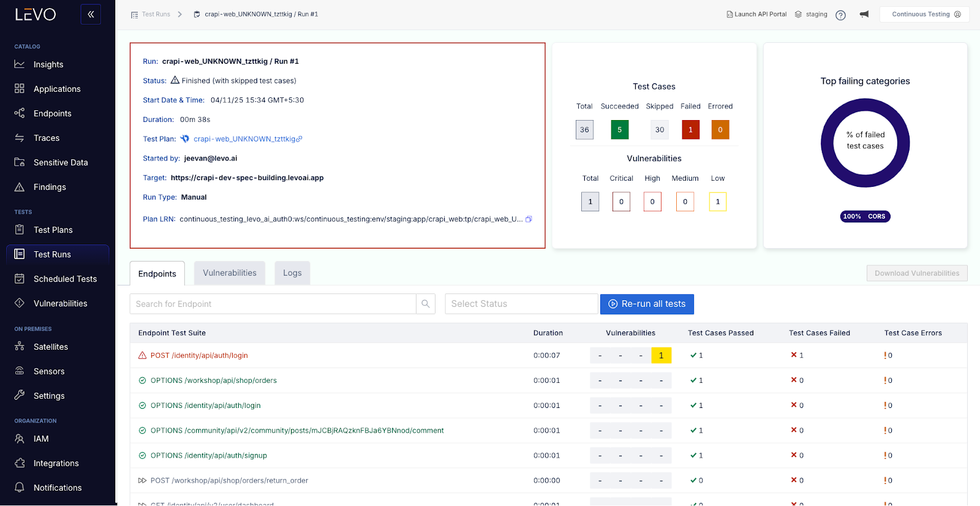Image resolution: width=980 pixels, height=506 pixels.
Task: Open Sensitive Data section
Action: tap(61, 162)
